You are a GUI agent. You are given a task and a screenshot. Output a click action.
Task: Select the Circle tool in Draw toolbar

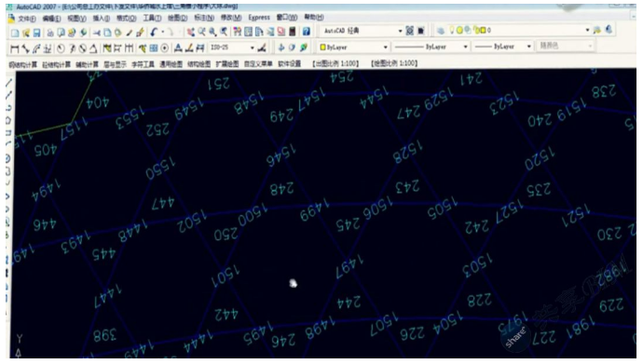point(8,158)
